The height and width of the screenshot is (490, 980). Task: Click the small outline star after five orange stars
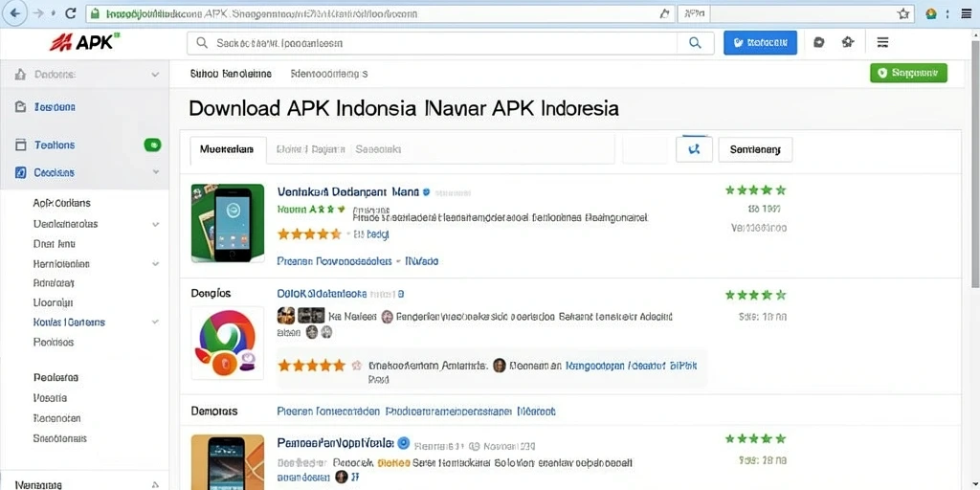[356, 366]
